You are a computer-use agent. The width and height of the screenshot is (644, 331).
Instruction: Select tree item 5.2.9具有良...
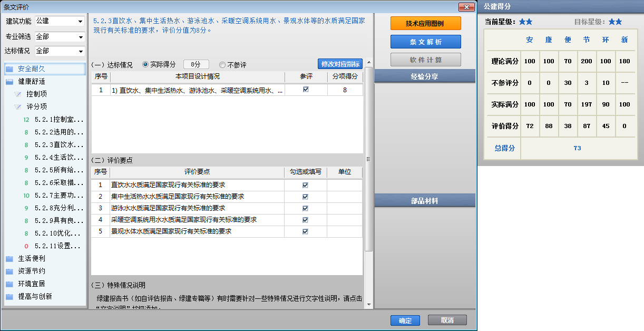(x=59, y=221)
